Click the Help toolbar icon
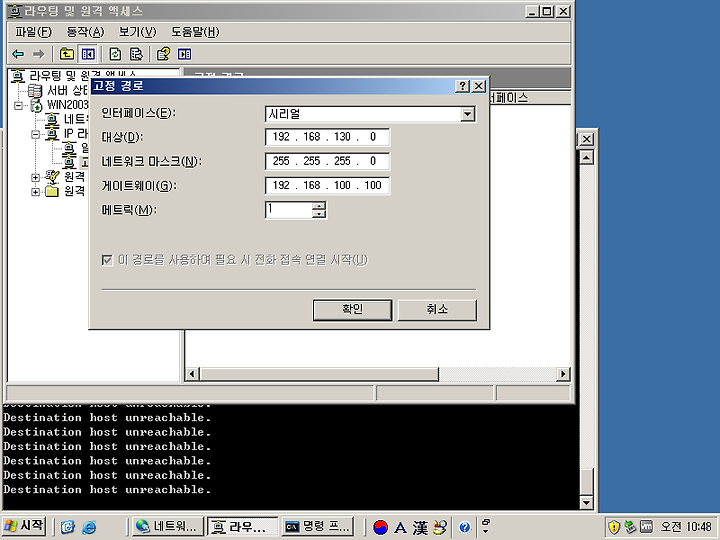720x540 pixels. click(x=163, y=54)
